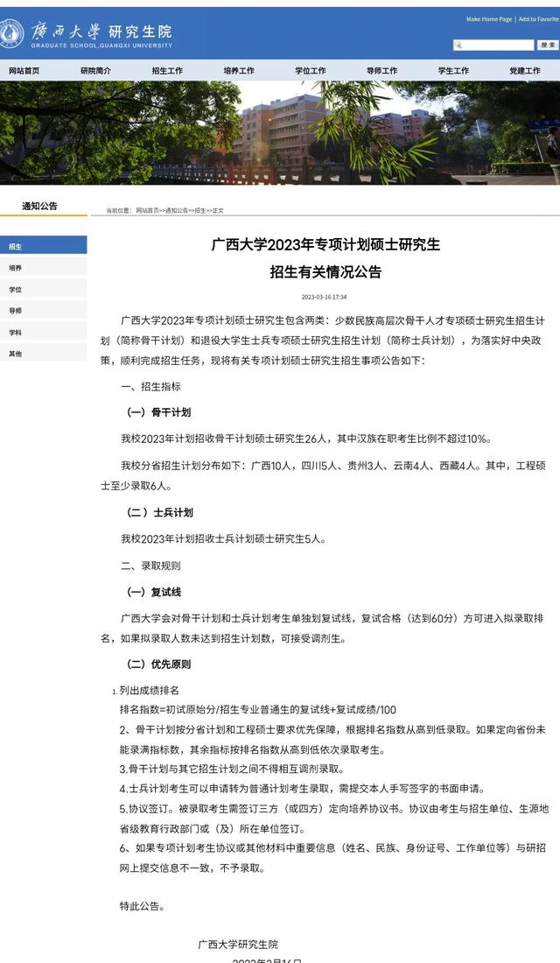Click the Add to Favorite link

click(538, 19)
